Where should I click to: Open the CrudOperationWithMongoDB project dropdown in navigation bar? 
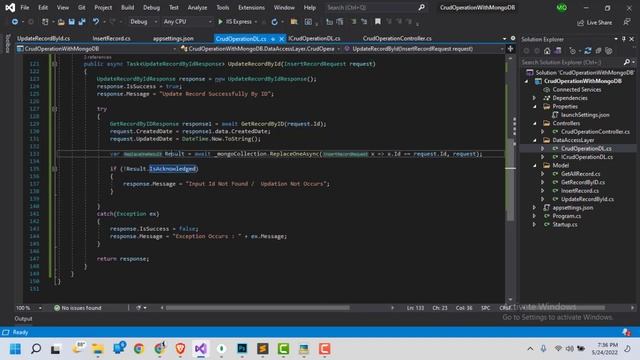tap(97, 49)
